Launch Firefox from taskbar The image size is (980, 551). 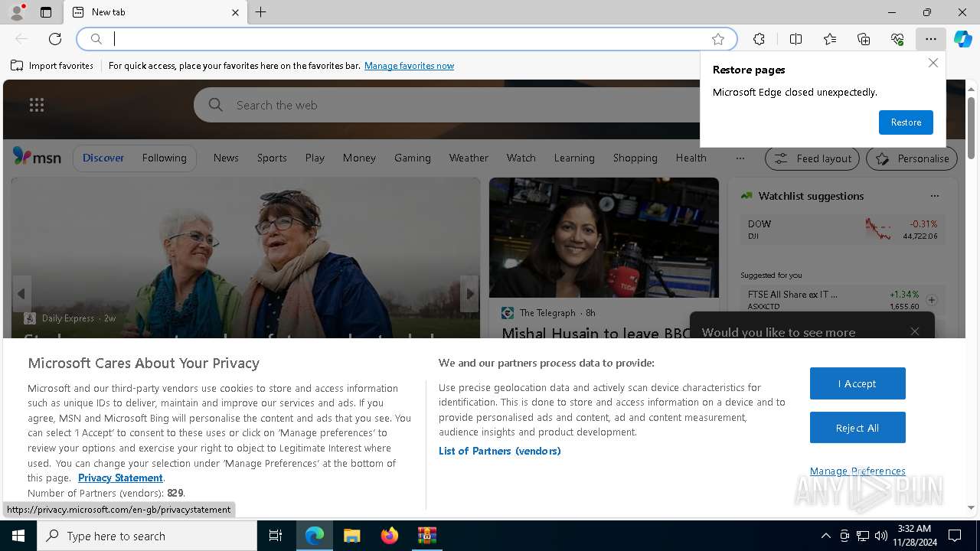click(390, 536)
